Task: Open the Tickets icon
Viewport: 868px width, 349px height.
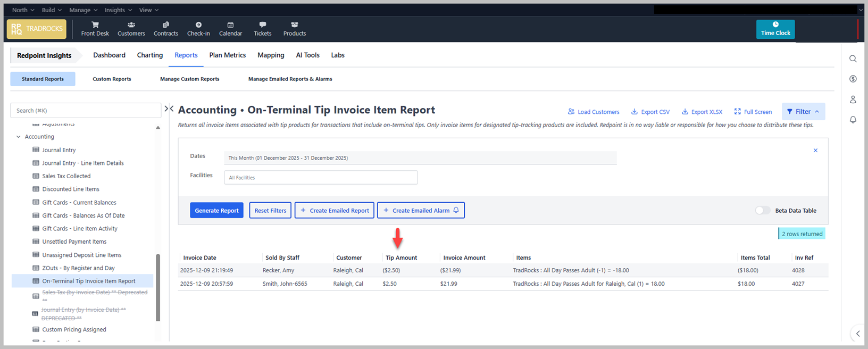Action: pyautogui.click(x=262, y=25)
